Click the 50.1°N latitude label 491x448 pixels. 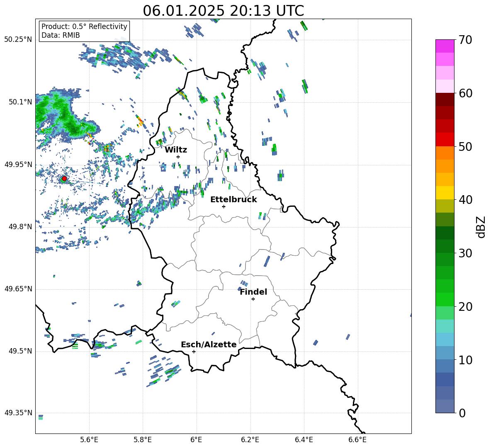[x=20, y=102]
